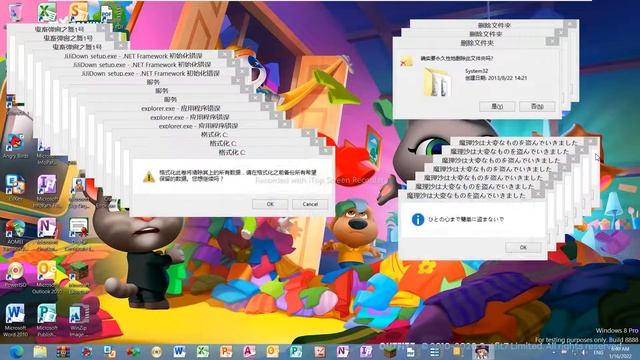Click the volume icon in system tray
This screenshot has width=640, height=360.
584,352
